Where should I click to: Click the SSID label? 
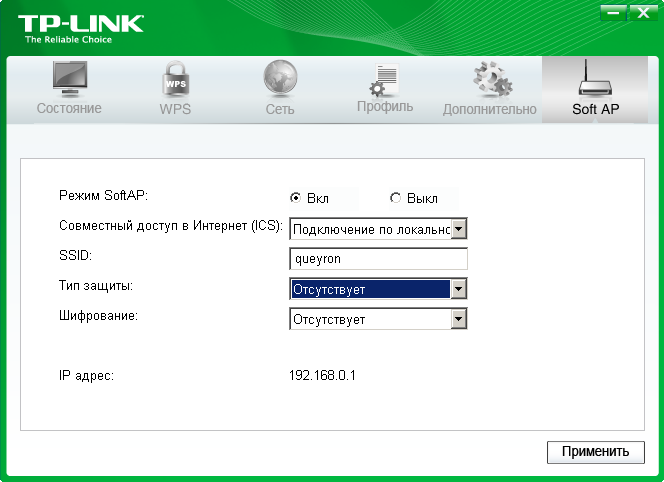coord(75,255)
